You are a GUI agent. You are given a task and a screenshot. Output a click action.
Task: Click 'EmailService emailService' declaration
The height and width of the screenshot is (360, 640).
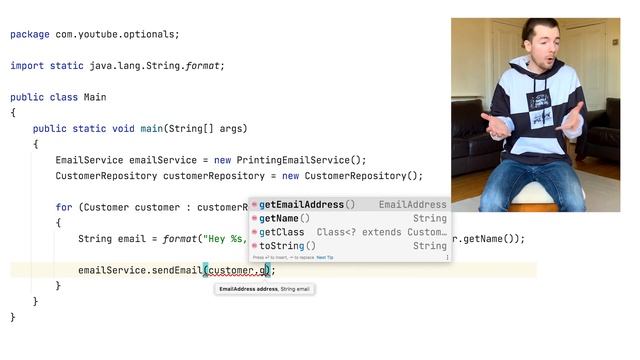126,160
